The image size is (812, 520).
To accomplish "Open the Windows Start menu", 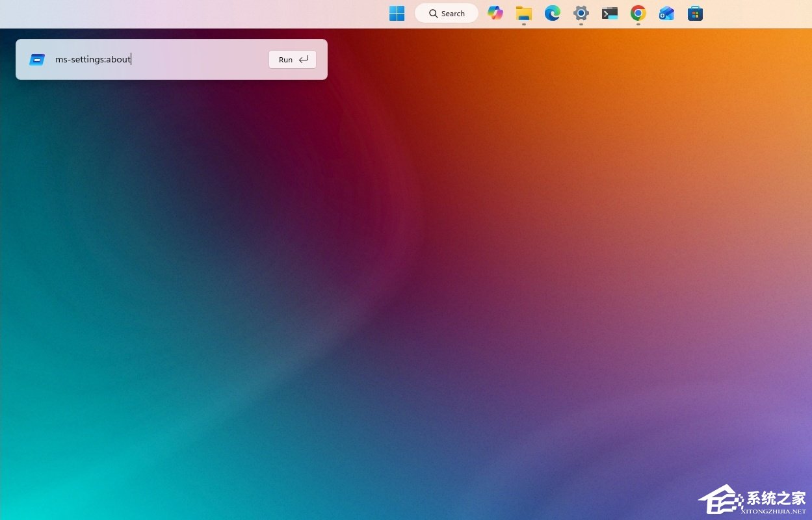I will (397, 13).
